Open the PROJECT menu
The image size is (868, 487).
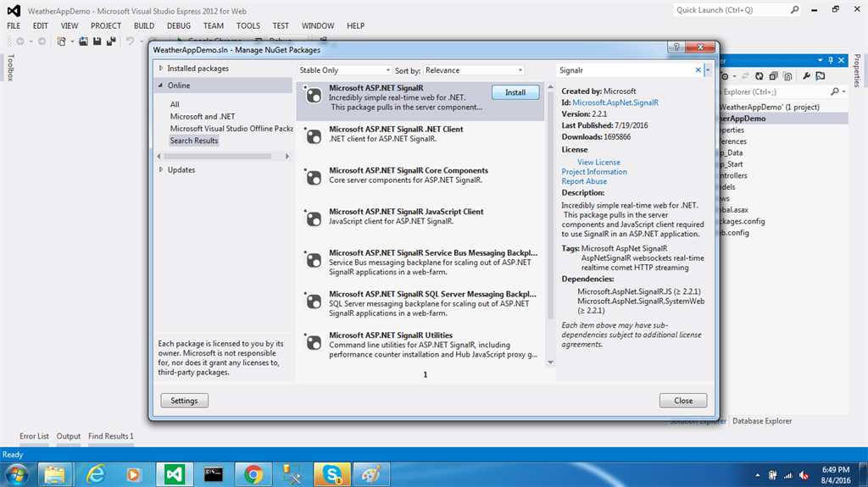point(106,25)
